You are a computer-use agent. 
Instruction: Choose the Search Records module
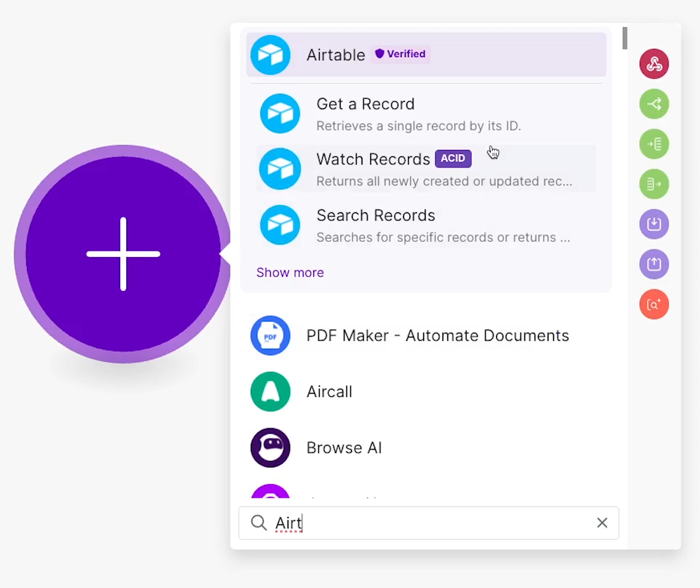tap(426, 225)
